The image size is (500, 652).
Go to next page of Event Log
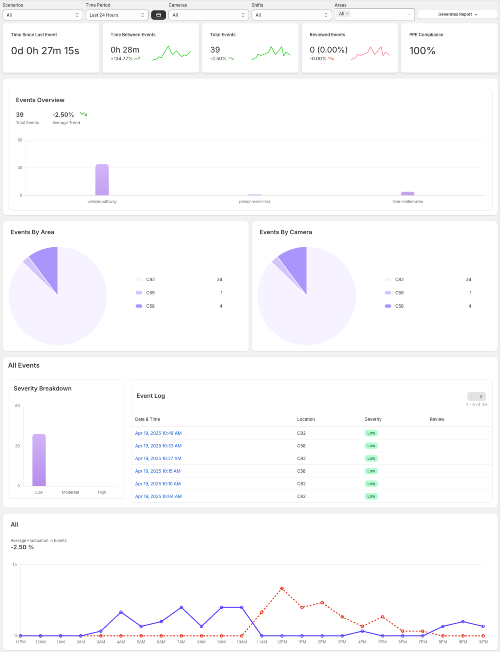481,396
